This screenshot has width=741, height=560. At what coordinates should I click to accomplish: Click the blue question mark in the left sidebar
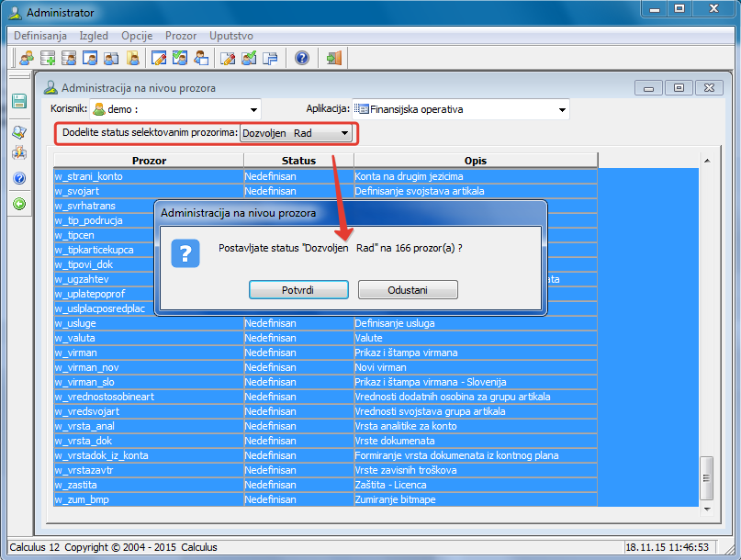click(x=19, y=178)
